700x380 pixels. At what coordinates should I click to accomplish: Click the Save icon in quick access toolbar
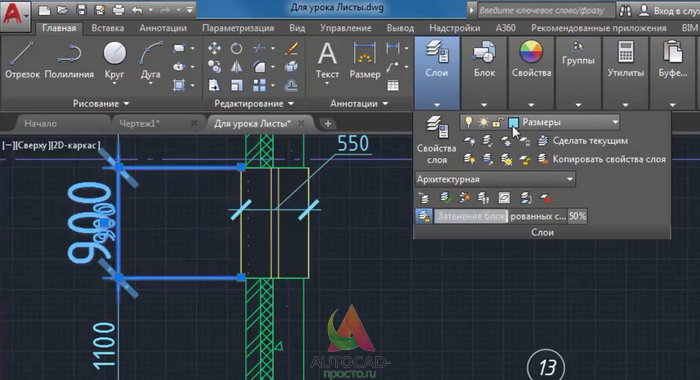tap(81, 10)
